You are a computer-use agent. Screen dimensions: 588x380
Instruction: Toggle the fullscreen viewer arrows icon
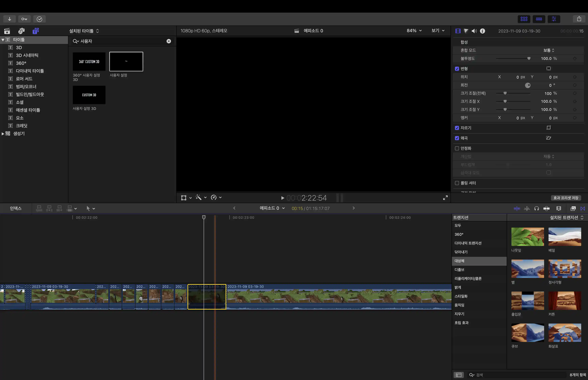(x=445, y=198)
